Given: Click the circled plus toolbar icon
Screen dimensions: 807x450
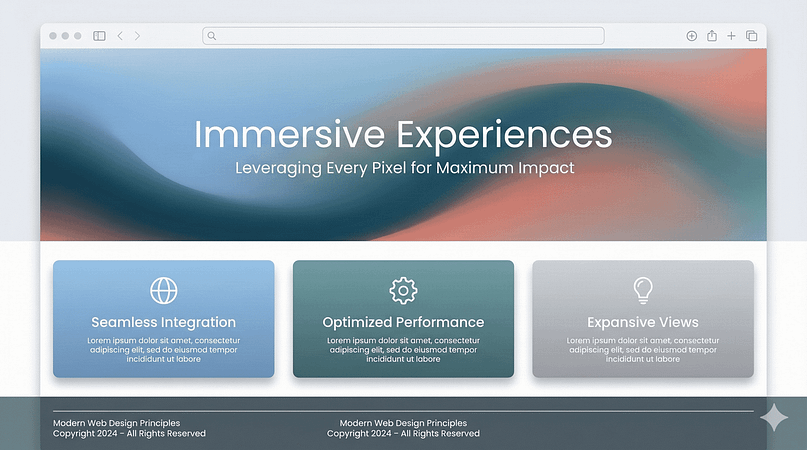Looking at the screenshot, I should coord(691,36).
